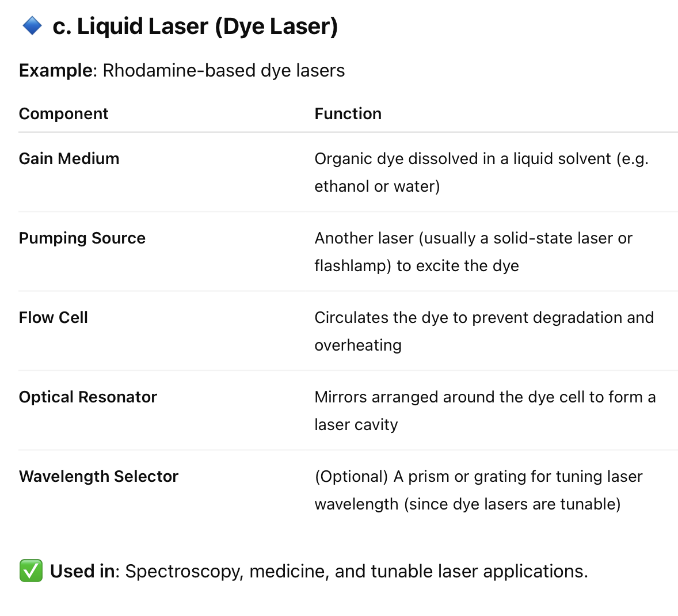Viewport: 678px width, 616px height.
Task: Click 'wavelength (since dye lasers are tunable)' line
Action: coord(468,504)
